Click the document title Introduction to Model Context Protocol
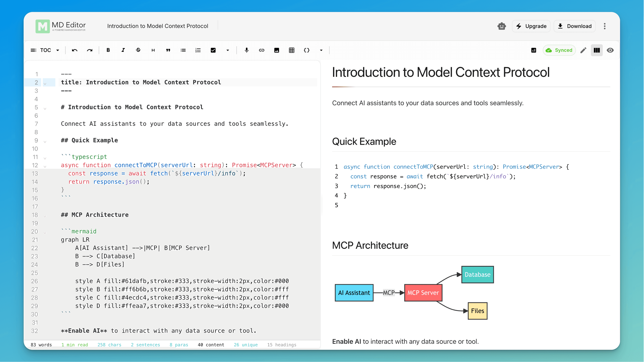This screenshot has height=362, width=644. tap(157, 26)
